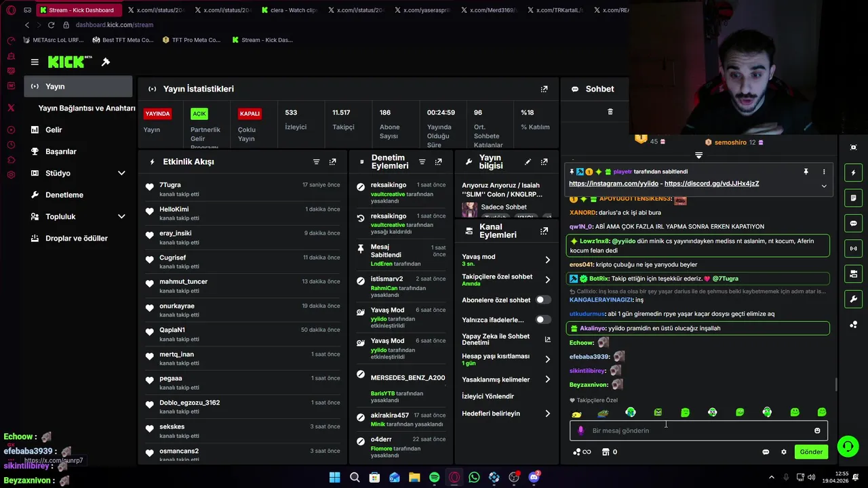868x488 pixels.
Task: Open Spotify from the taskbar
Action: click(x=434, y=478)
